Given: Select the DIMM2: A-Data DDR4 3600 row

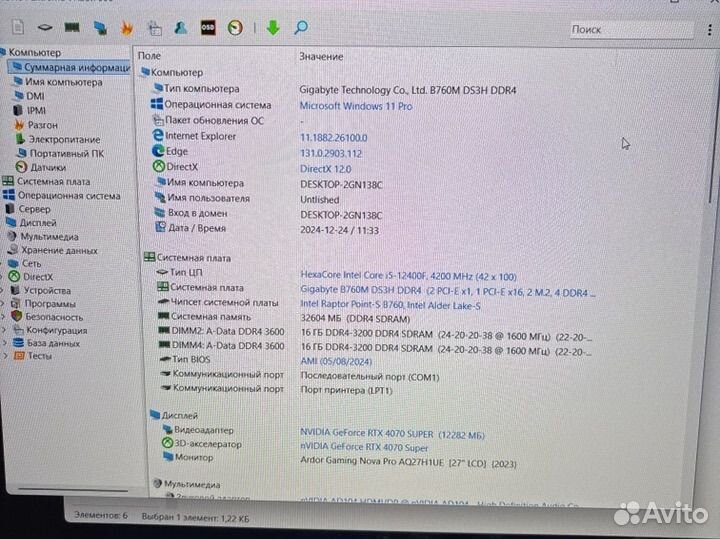Looking at the screenshot, I should 375,334.
